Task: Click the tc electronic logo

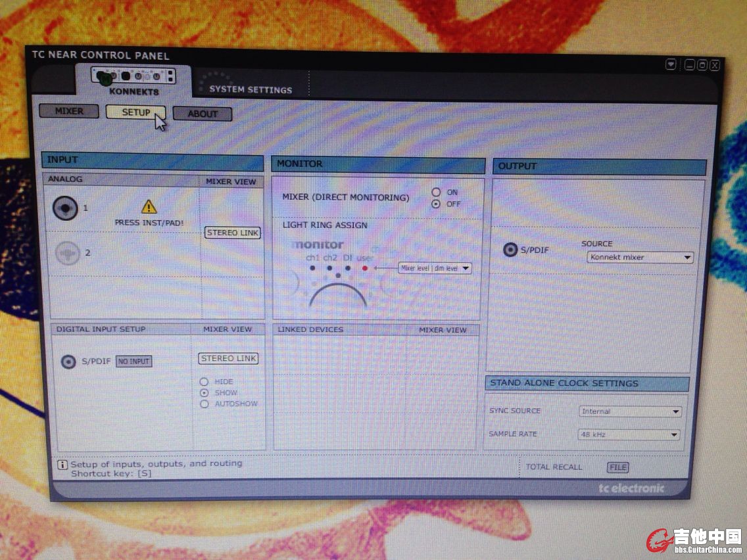Action: pos(631,488)
